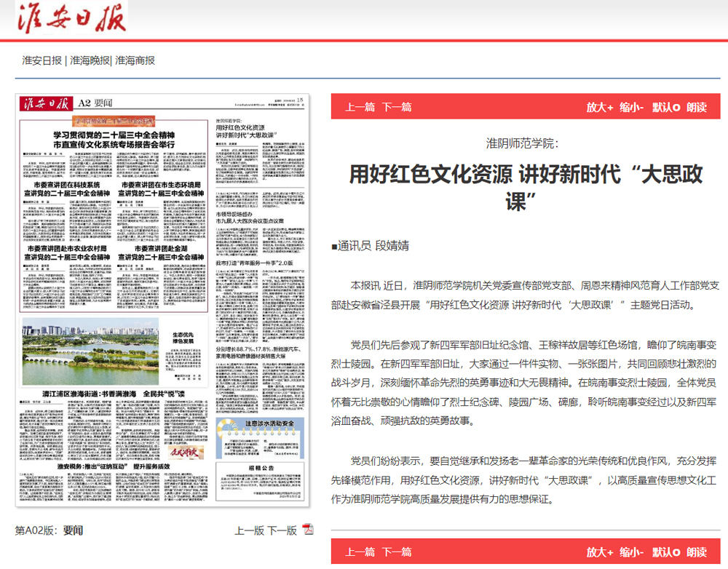Image resolution: width=728 pixels, height=569 pixels.
Task: Click the 淮安日报 masthead logo
Action: point(71,19)
